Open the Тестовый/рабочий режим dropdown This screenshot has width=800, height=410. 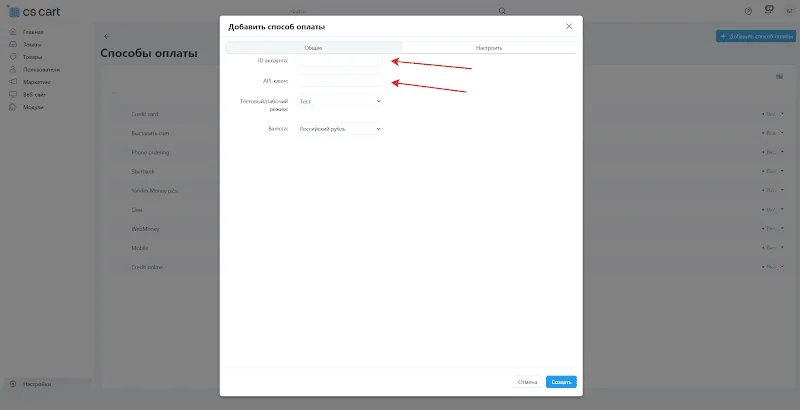coord(339,101)
